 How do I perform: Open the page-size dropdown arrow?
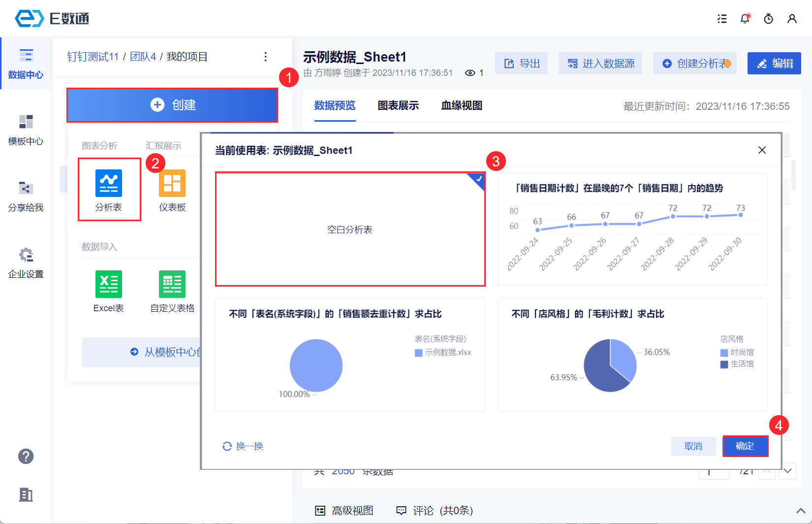(787, 471)
